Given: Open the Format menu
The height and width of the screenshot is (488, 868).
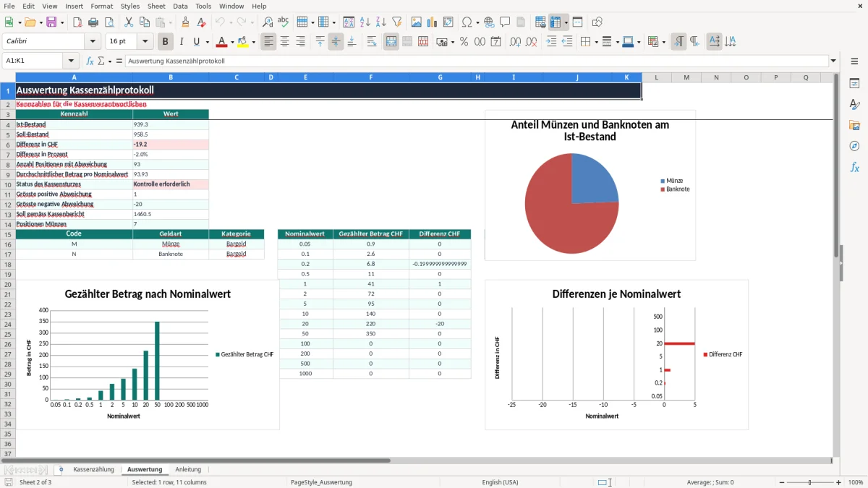Looking at the screenshot, I should [x=101, y=6].
